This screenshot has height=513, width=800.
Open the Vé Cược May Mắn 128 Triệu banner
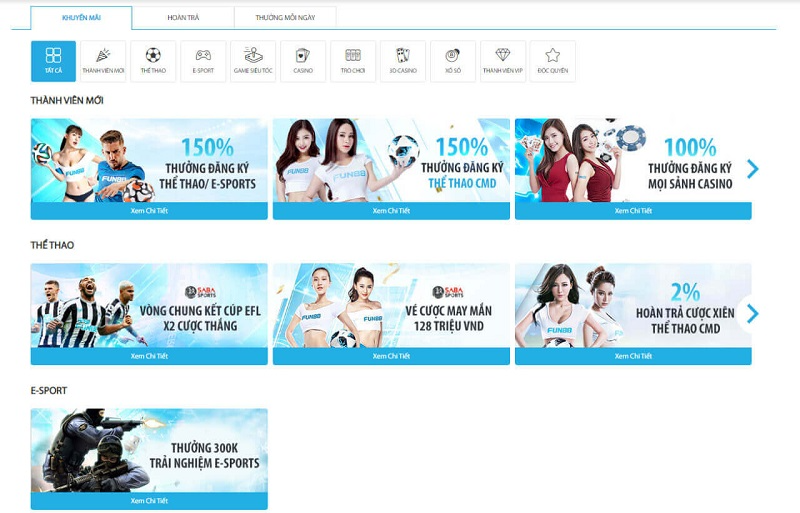(x=391, y=306)
